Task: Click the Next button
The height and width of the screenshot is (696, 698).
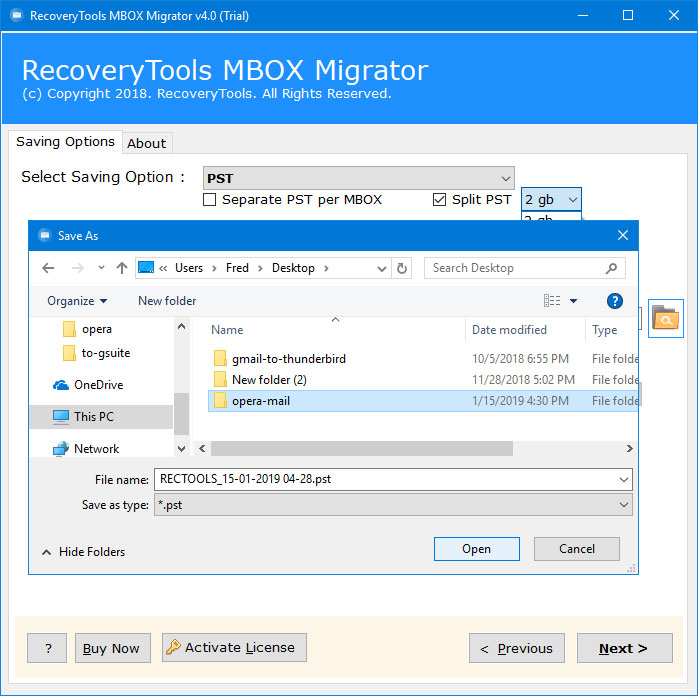Action: [625, 648]
